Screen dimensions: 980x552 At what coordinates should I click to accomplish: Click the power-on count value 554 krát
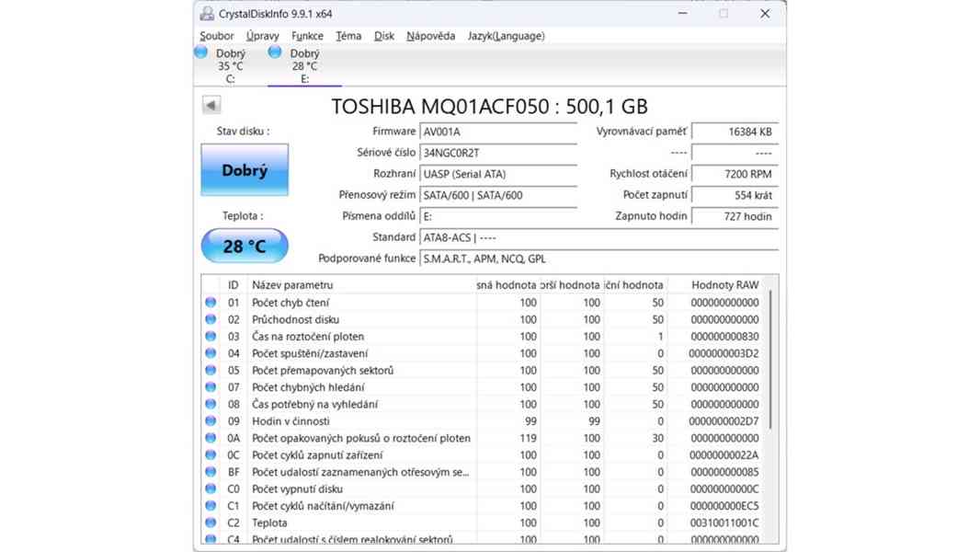pos(735,195)
